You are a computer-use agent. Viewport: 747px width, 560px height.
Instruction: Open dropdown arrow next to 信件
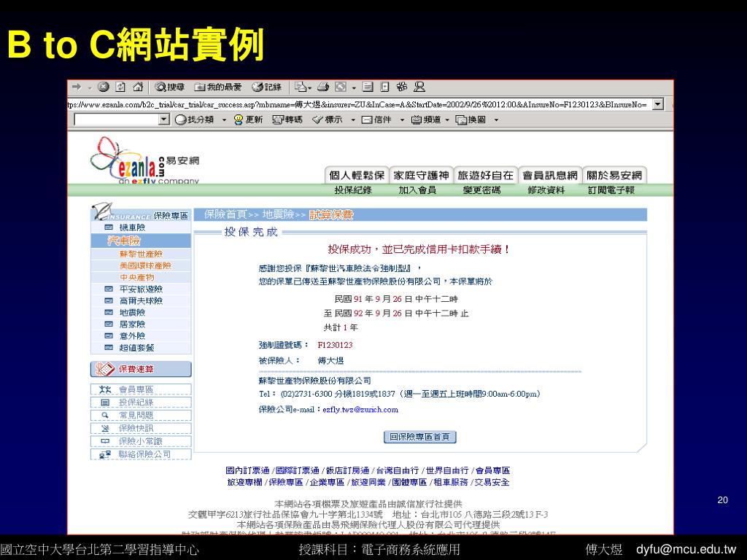click(402, 120)
